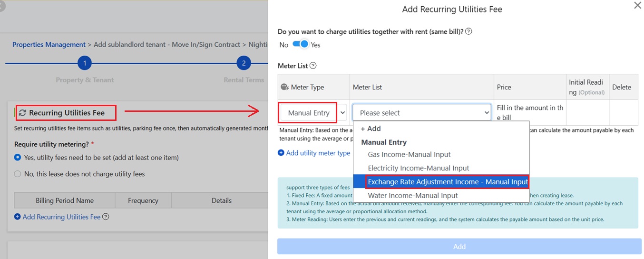
Task: Open Properties Management breadcrumb link
Action: pyautogui.click(x=49, y=44)
